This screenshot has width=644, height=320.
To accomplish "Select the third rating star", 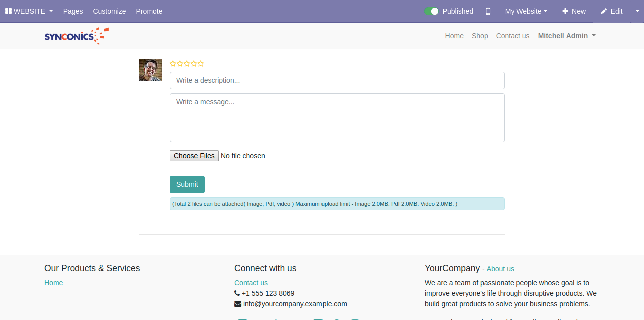I will coord(187,64).
